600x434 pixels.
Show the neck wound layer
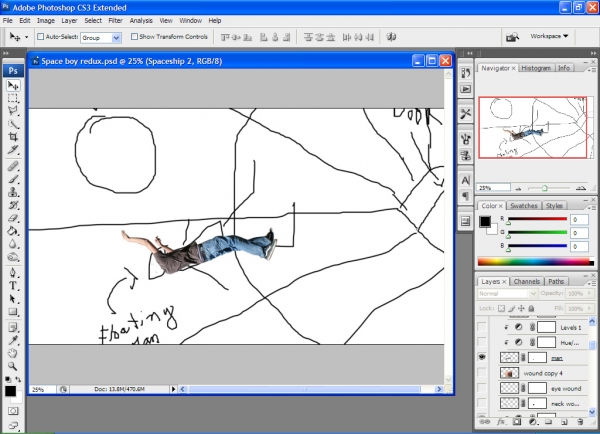click(x=482, y=403)
